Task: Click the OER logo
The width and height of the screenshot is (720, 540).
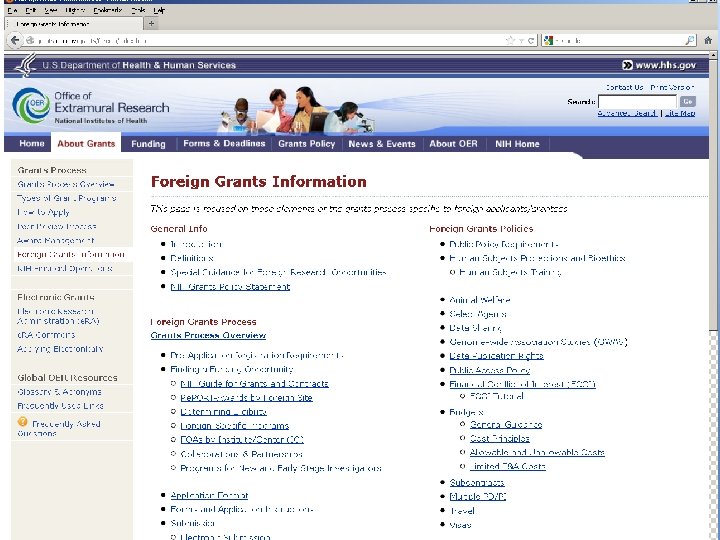Action: pyautogui.click(x=31, y=105)
